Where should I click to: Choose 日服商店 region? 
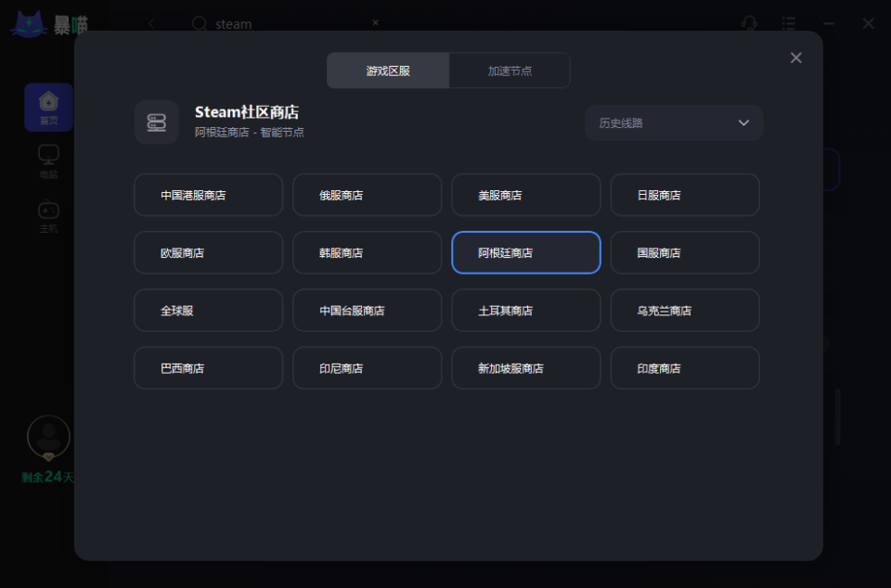click(x=685, y=195)
